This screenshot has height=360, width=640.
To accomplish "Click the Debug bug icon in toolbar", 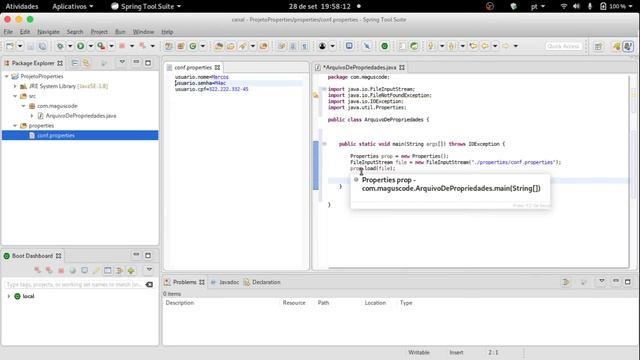I will coord(60,46).
